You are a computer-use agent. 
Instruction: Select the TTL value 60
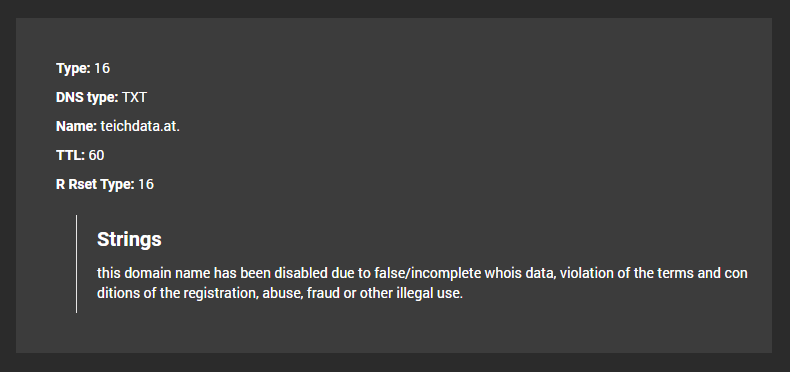[96, 155]
